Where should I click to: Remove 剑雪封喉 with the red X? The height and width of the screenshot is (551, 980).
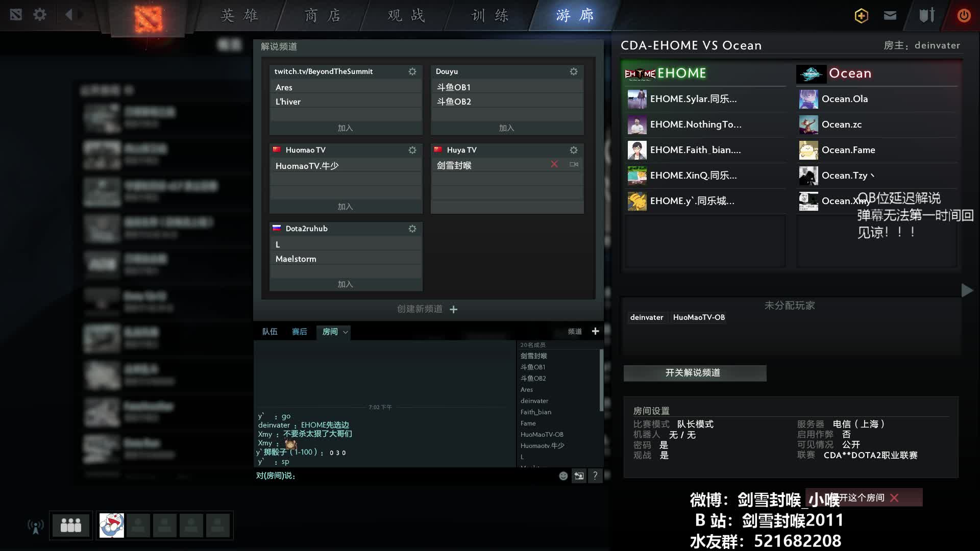coord(554,164)
